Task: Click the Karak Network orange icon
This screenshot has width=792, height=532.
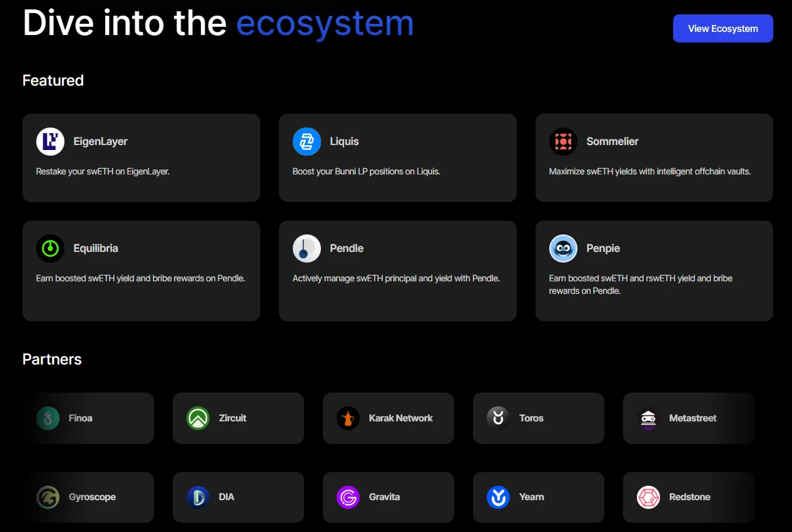Action: (x=348, y=418)
